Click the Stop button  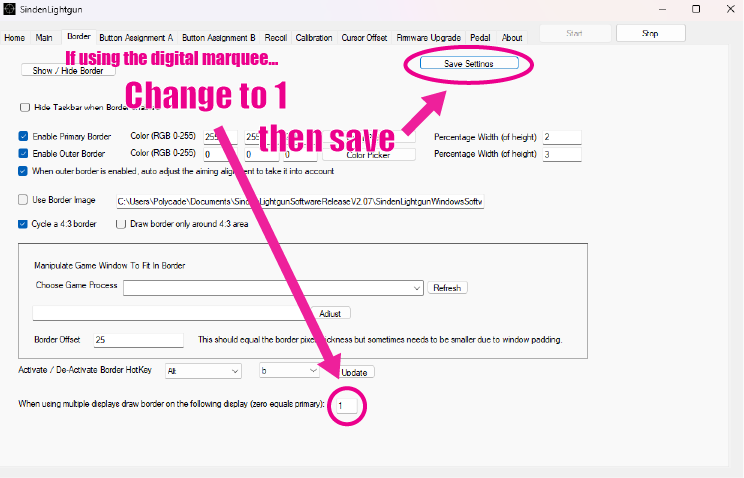tap(651, 33)
